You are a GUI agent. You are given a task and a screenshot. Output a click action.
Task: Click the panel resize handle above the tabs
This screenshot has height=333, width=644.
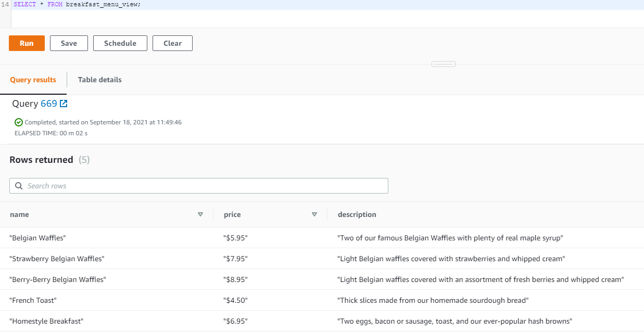click(443, 63)
